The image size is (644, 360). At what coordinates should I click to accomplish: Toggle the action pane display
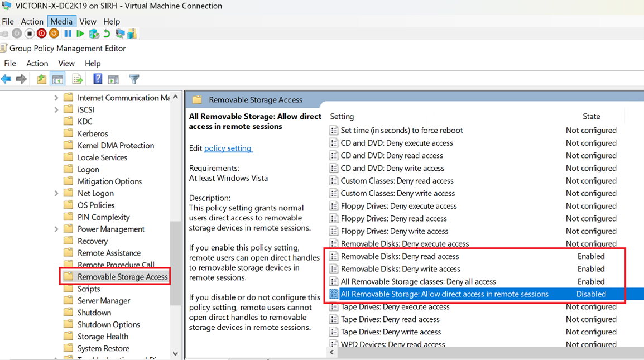coord(113,79)
